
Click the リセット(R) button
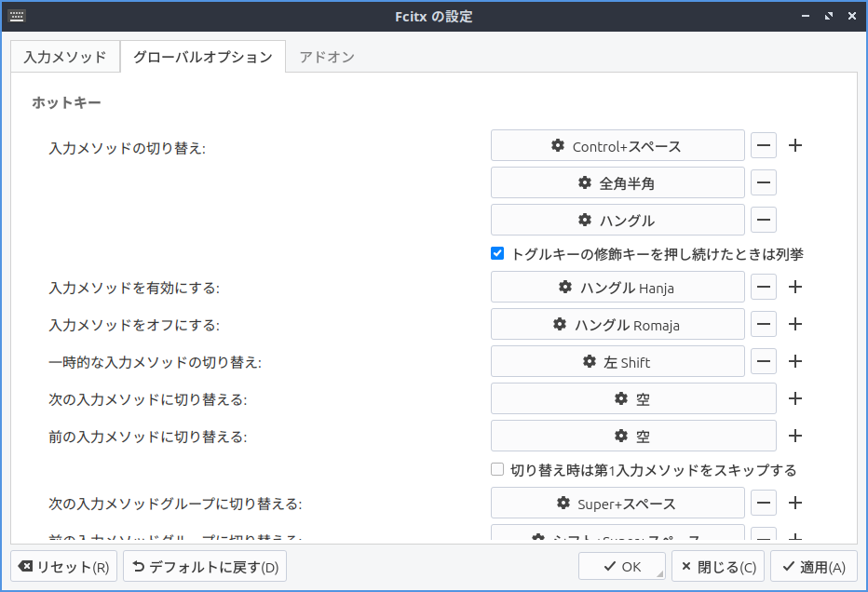63,566
